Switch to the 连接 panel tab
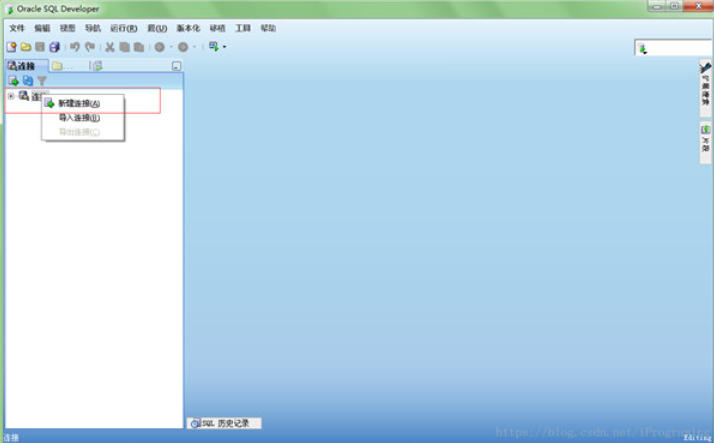The width and height of the screenshot is (714, 443). point(22,66)
